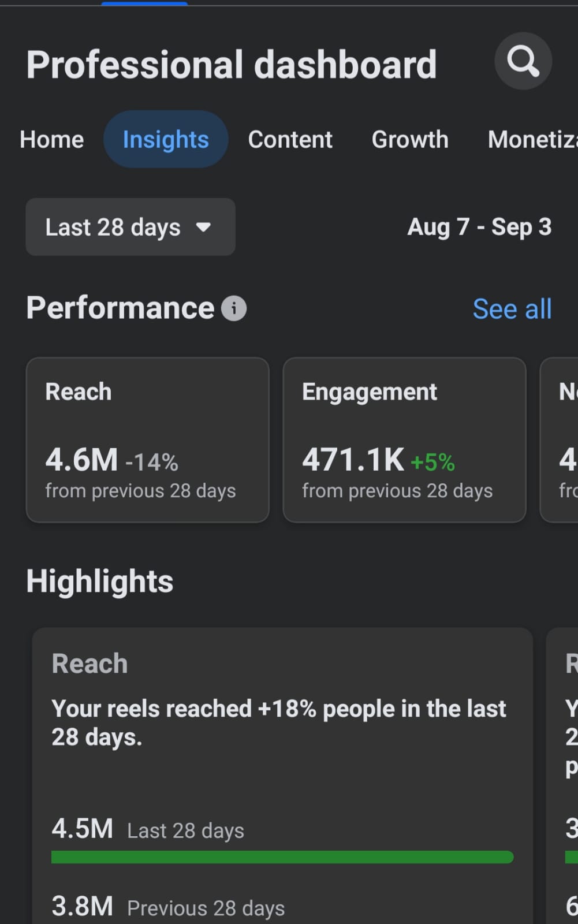Viewport: 578px width, 924px height.
Task: Open the Engagement performance card
Action: pyautogui.click(x=404, y=440)
